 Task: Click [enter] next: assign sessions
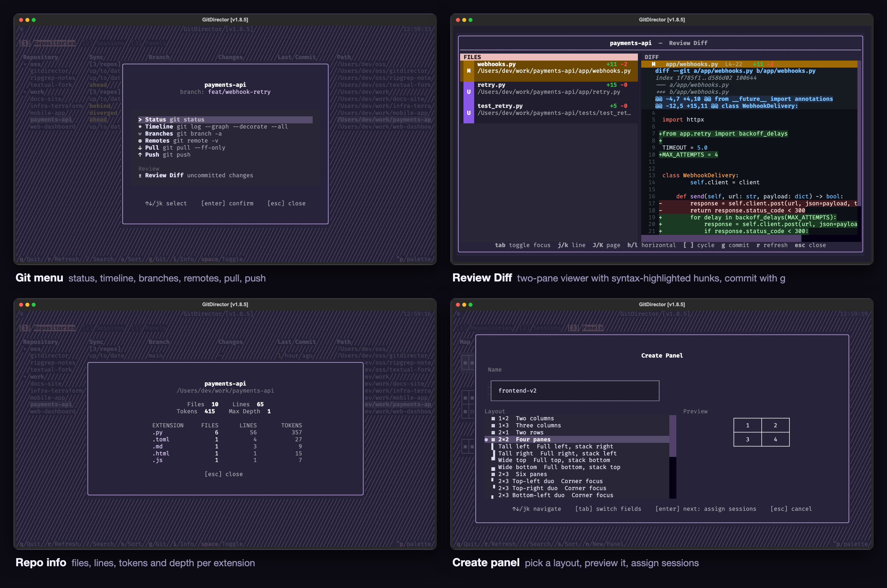pyautogui.click(x=706, y=509)
